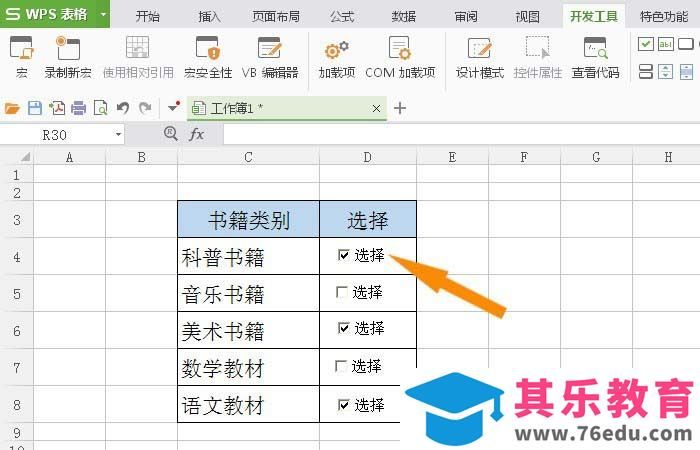
Task: Export to PDF icon
Action: click(x=57, y=108)
